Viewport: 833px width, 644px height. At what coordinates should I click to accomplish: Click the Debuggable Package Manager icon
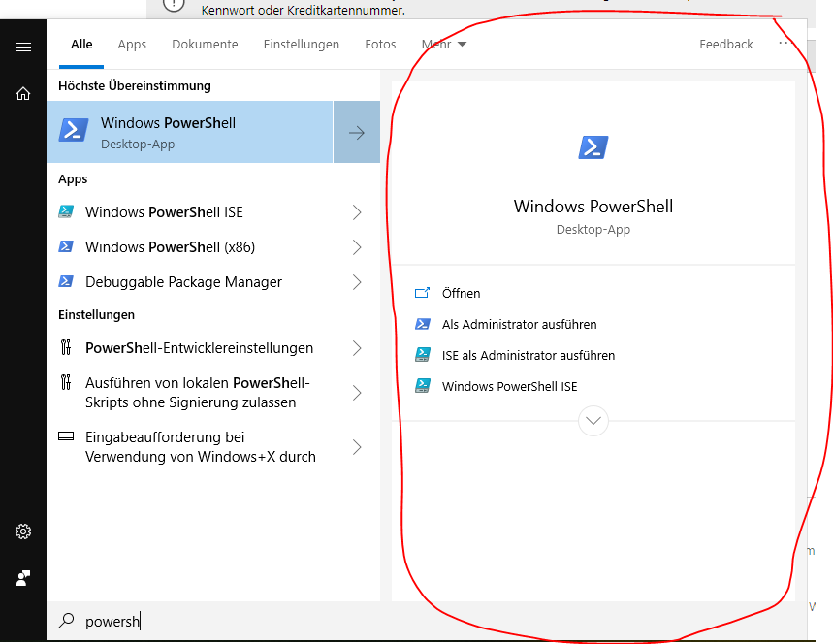click(66, 281)
